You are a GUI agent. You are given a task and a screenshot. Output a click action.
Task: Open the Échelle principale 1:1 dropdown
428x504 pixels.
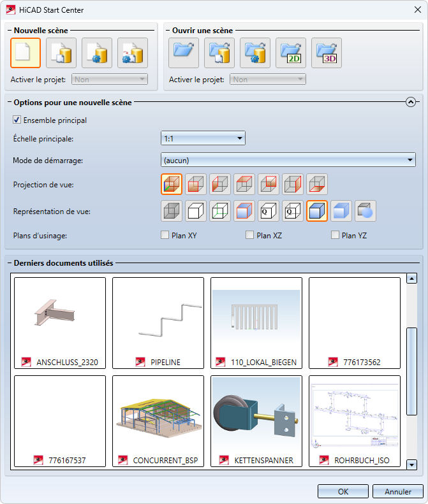click(x=203, y=138)
